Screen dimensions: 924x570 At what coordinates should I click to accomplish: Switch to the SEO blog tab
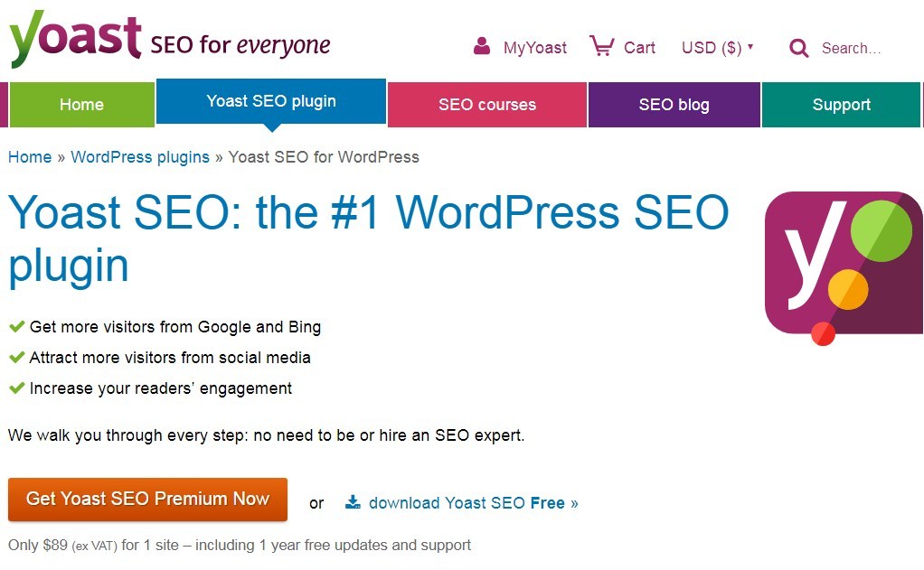[674, 105]
